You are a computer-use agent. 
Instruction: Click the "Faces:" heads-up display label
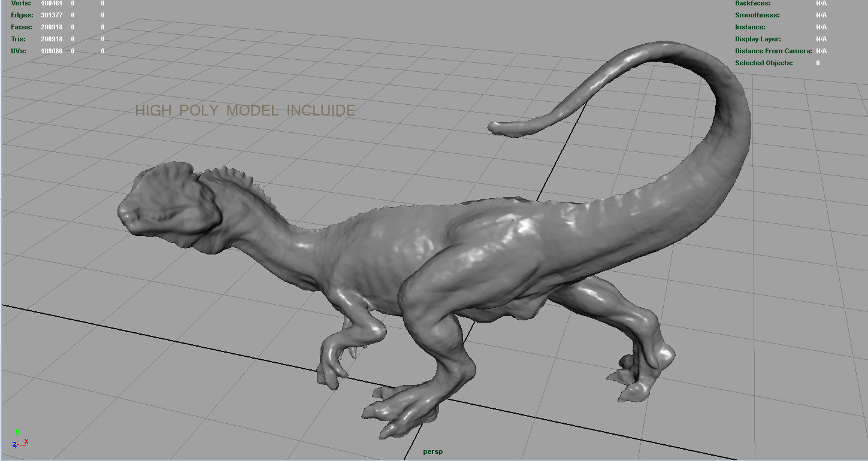(22, 27)
